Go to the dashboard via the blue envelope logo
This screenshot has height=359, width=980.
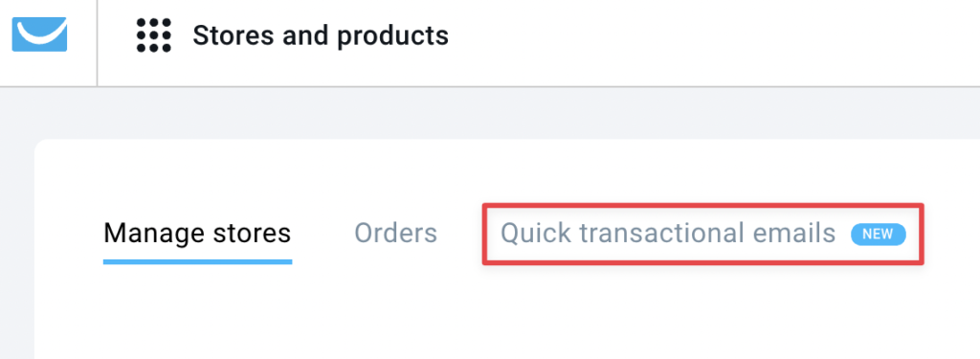39,34
